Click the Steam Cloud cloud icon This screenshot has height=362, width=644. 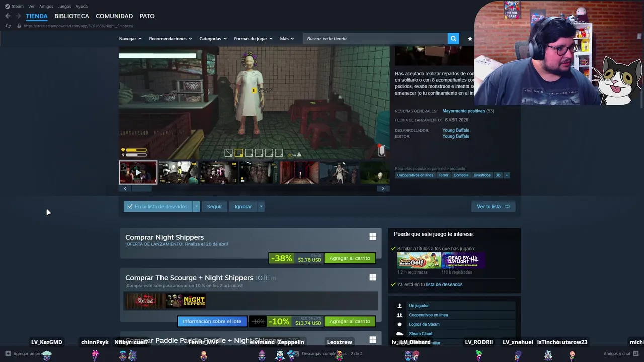400,334
